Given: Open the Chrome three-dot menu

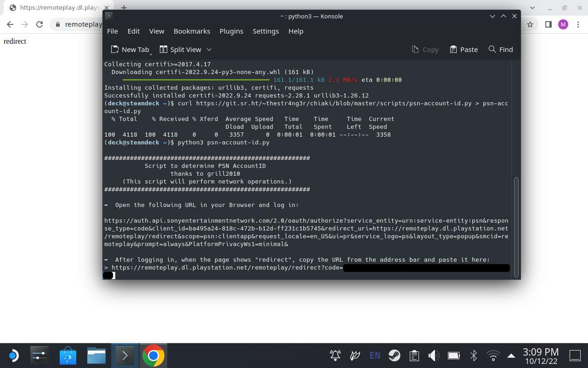Looking at the screenshot, I should 579,24.
